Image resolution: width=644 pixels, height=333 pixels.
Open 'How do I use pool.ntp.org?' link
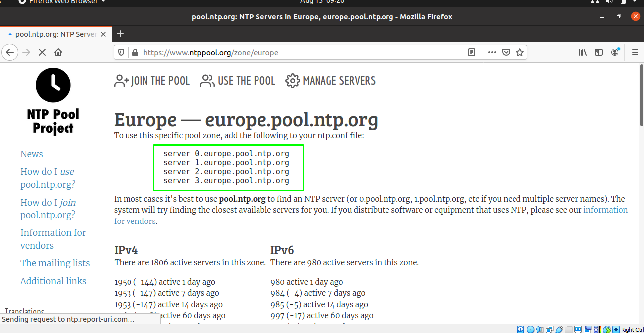(x=48, y=178)
